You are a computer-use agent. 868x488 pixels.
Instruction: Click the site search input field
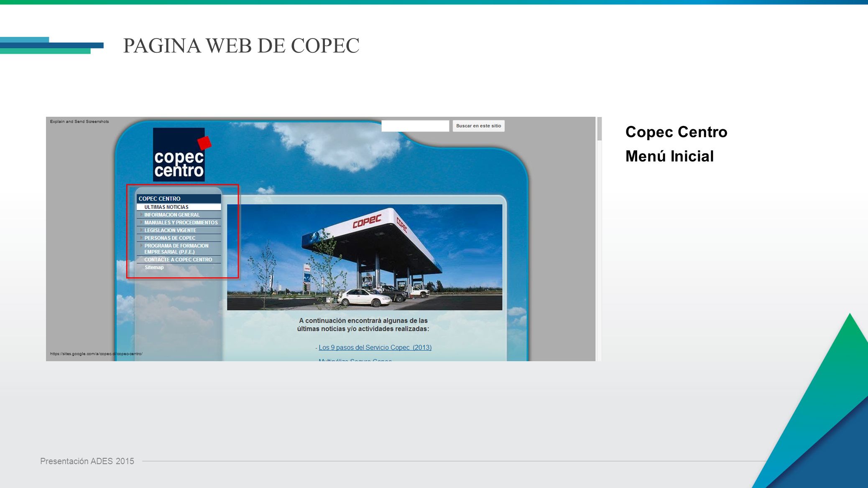click(x=415, y=126)
